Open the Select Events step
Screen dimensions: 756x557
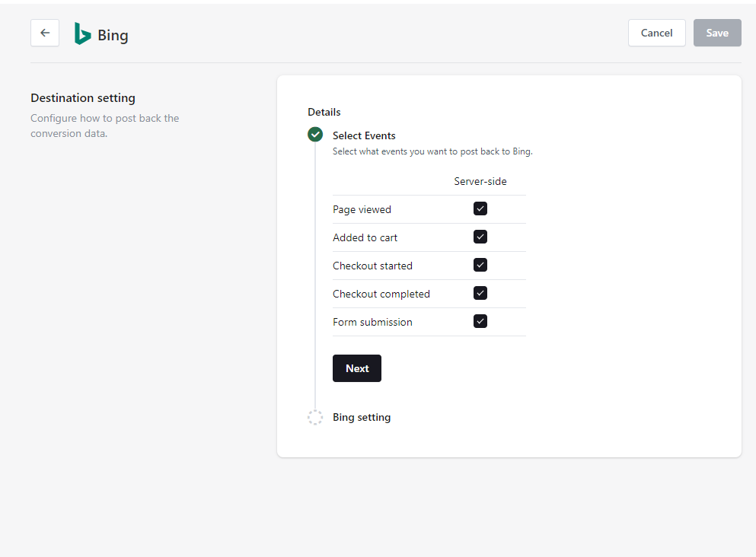pyautogui.click(x=364, y=135)
